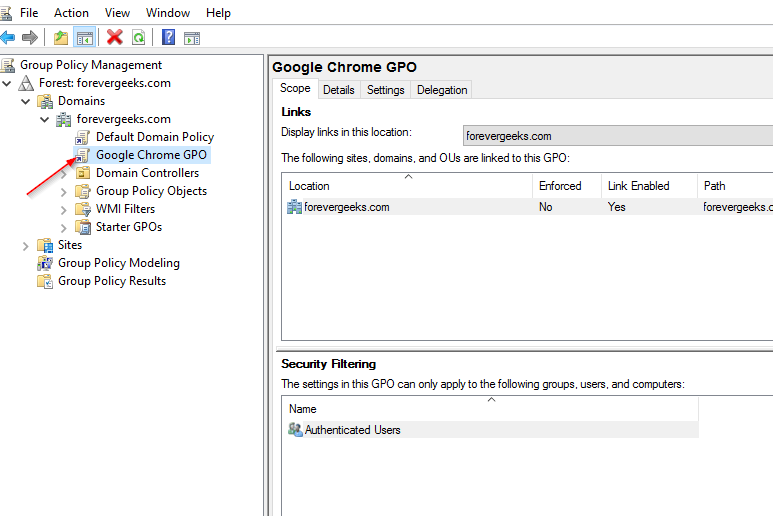Click the red X Delete icon
This screenshot has width=773, height=516.
pos(114,37)
